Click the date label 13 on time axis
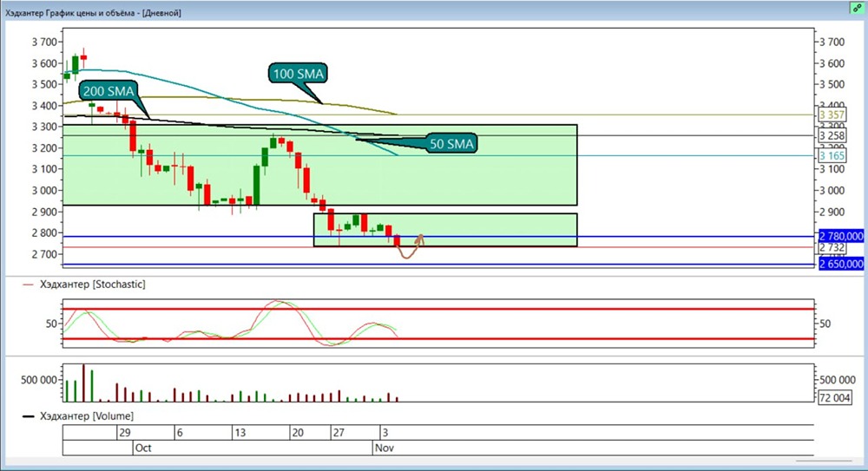Image resolution: width=868 pixels, height=471 pixels. point(240,433)
